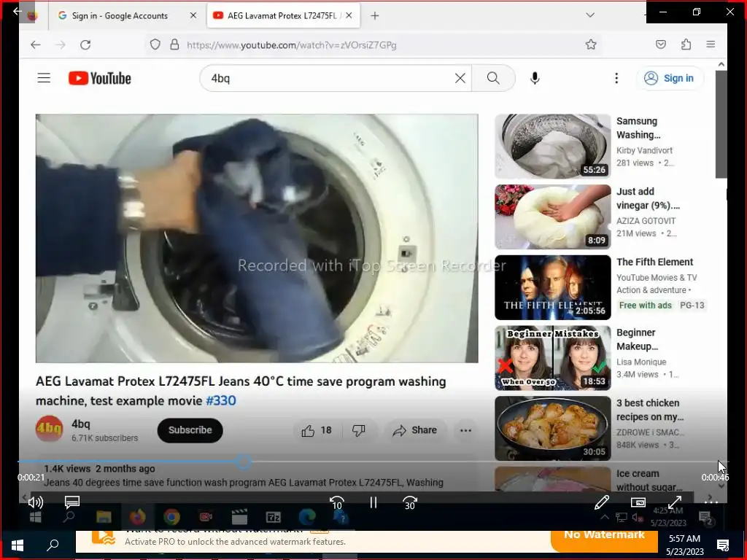Open more actions beside Share
Viewport: 747px width, 560px height.
pyautogui.click(x=465, y=430)
